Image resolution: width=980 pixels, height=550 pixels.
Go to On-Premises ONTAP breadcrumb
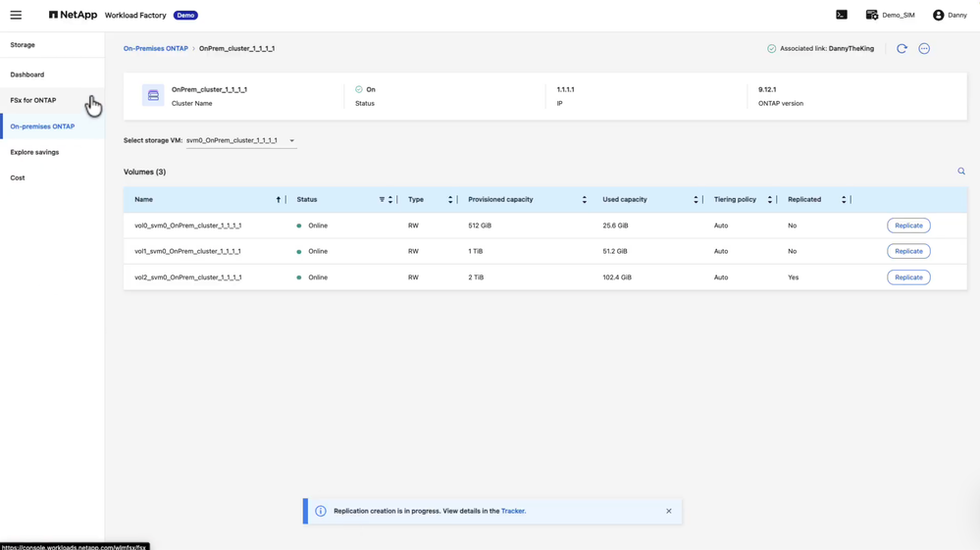click(x=156, y=49)
